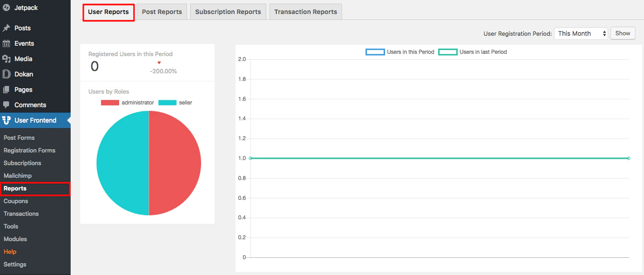Open the Transaction Reports tab
Image resolution: width=644 pixels, height=275 pixels.
[x=305, y=12]
